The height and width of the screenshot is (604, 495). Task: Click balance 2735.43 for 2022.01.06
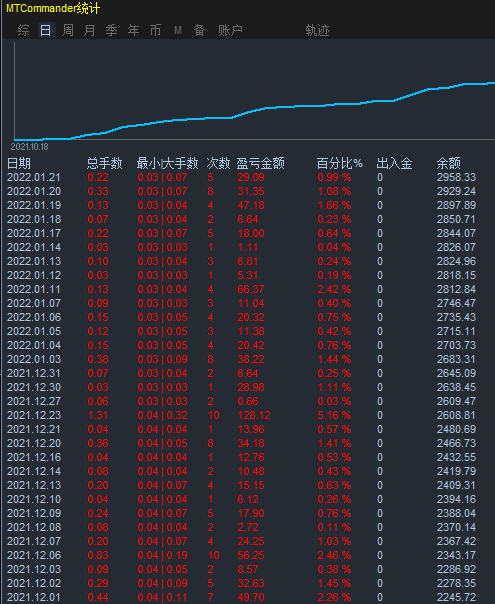[x=456, y=317]
